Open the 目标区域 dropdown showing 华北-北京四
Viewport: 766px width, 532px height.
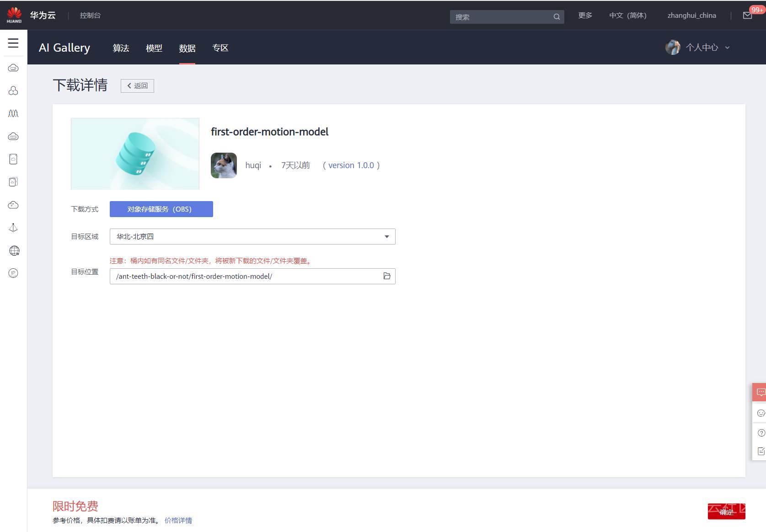coord(252,236)
